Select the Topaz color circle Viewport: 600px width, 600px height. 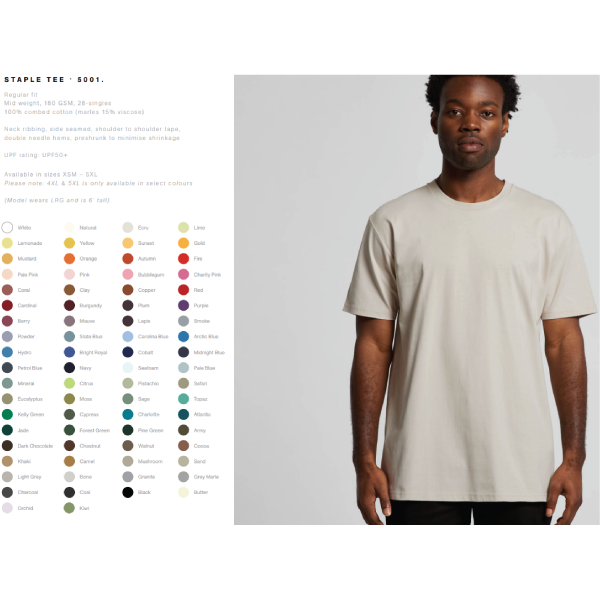184,399
